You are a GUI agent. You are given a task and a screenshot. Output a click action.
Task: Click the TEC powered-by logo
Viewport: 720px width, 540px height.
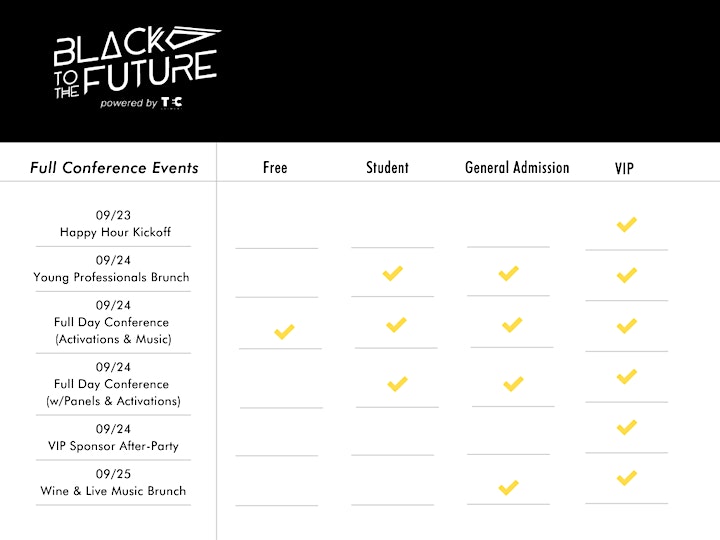coord(171,102)
